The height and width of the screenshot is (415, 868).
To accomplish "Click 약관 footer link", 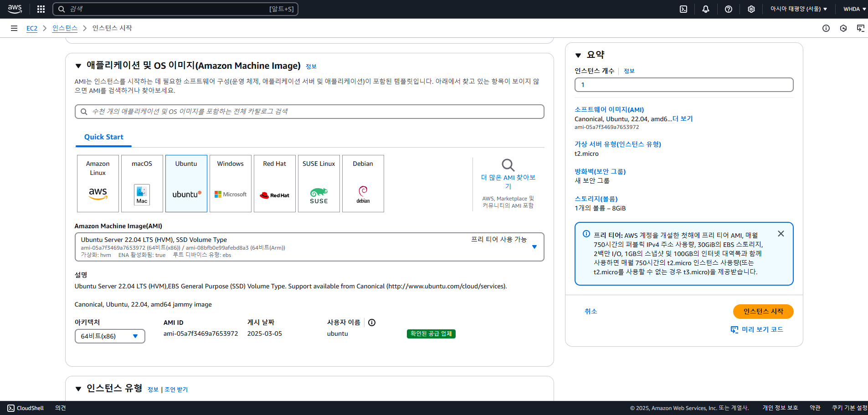I will point(815,408).
